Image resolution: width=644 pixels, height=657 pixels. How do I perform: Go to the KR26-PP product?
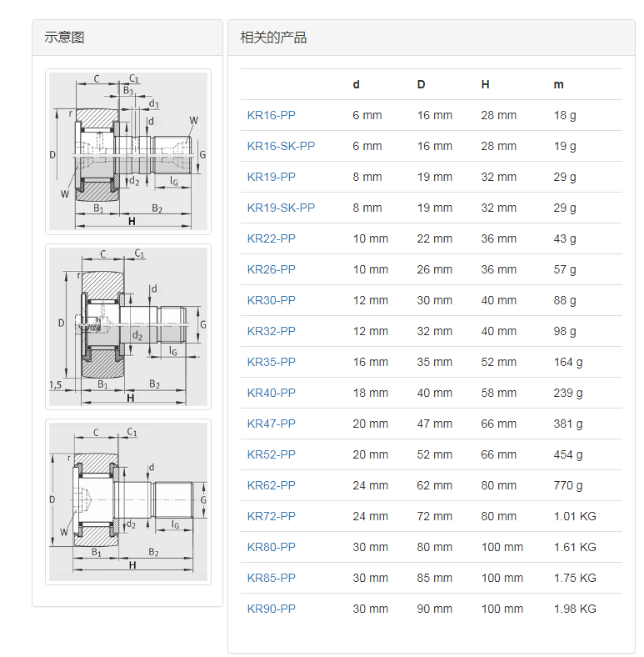(x=271, y=269)
